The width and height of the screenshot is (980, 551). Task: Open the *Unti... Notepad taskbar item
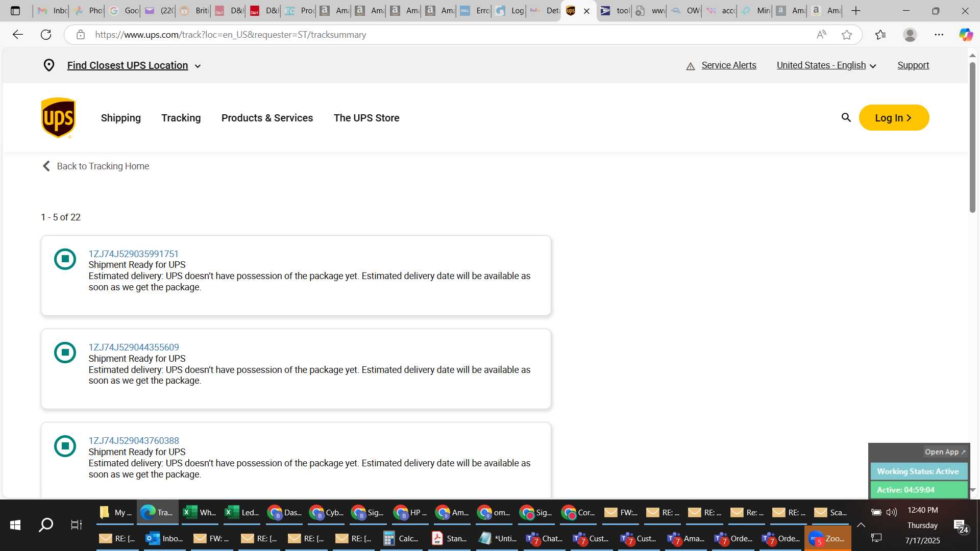pos(498,538)
